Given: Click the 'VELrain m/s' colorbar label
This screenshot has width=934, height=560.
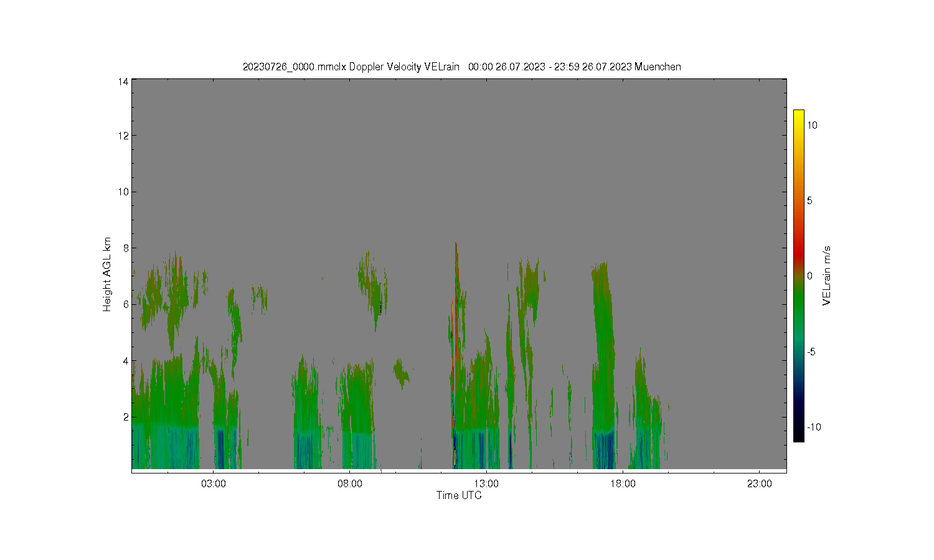Looking at the screenshot, I should click(827, 276).
